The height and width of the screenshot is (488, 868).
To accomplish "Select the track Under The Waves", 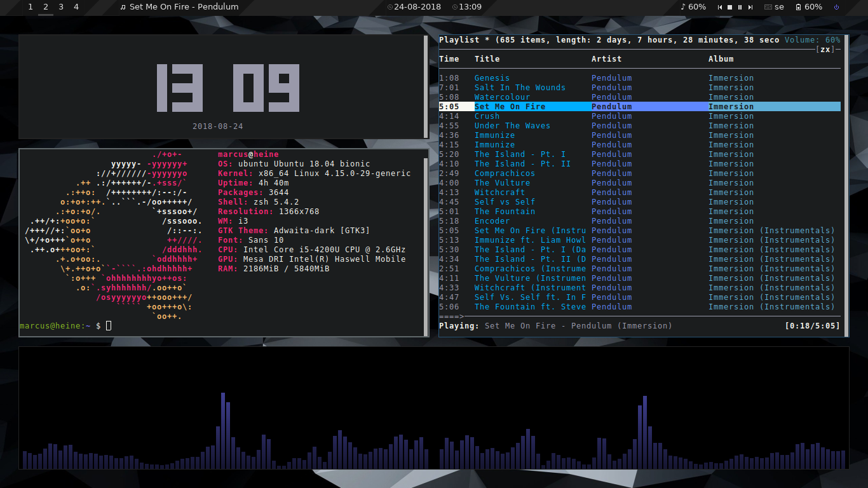I will [x=639, y=126].
